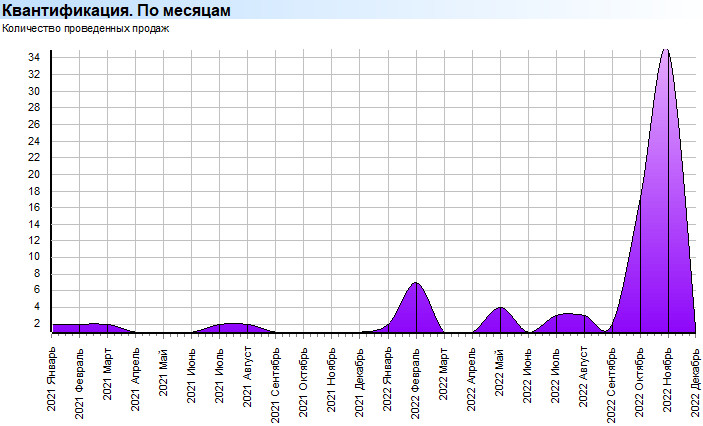Screen dimensions: 703x426
Task: Click the y-axis label 32
Action: 34,74
